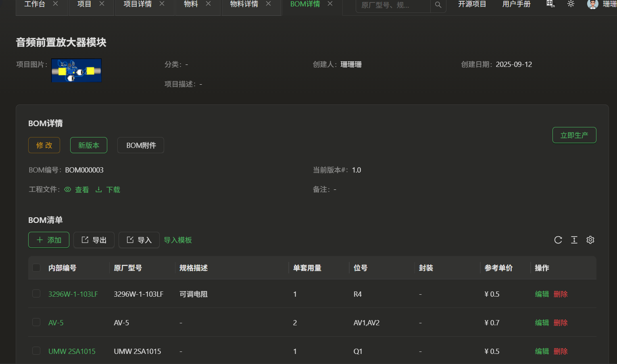Image resolution: width=617 pixels, height=364 pixels.
Task: Click the ¥ 0.7 price cell
Action: click(x=492, y=323)
